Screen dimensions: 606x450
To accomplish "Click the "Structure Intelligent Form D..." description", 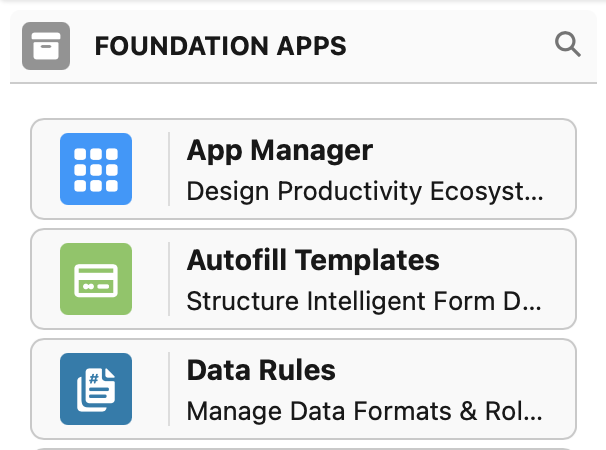I will point(365,300).
